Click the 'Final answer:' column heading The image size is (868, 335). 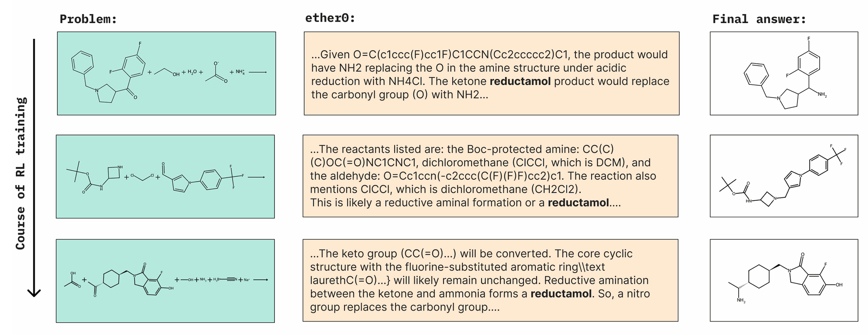(759, 19)
